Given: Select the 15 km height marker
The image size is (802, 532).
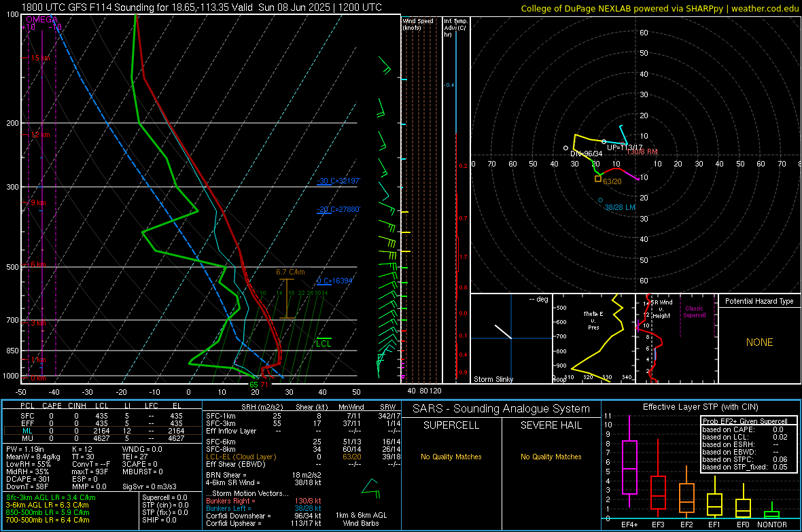Looking at the screenshot, I should tap(40, 58).
